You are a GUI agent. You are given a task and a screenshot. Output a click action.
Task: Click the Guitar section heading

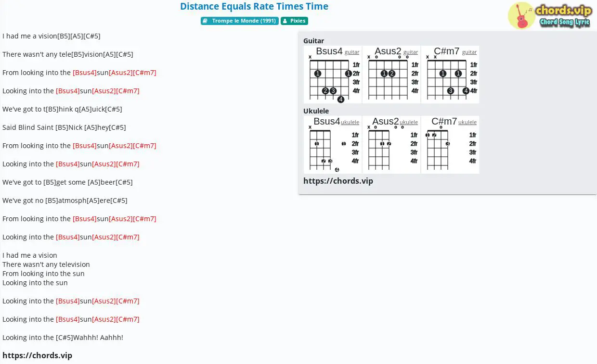point(313,41)
